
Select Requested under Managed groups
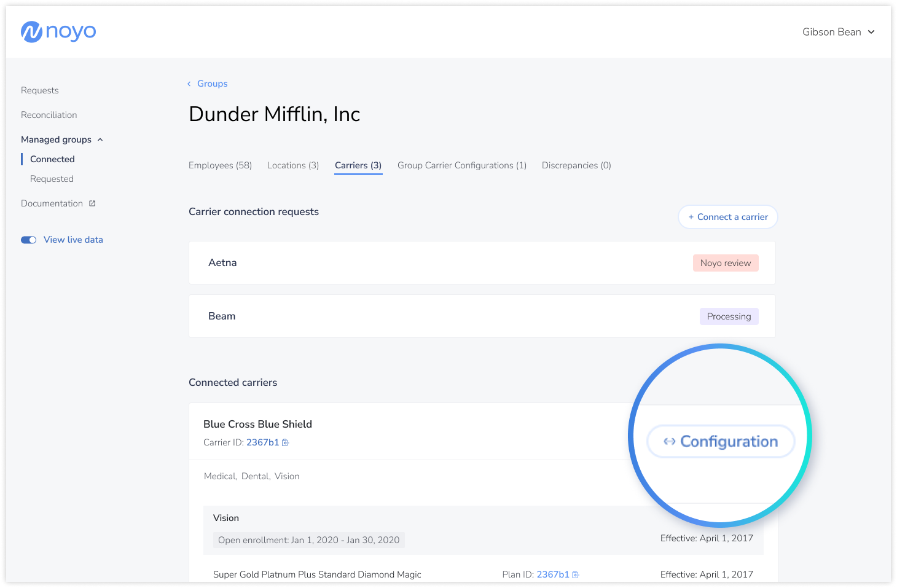52,179
